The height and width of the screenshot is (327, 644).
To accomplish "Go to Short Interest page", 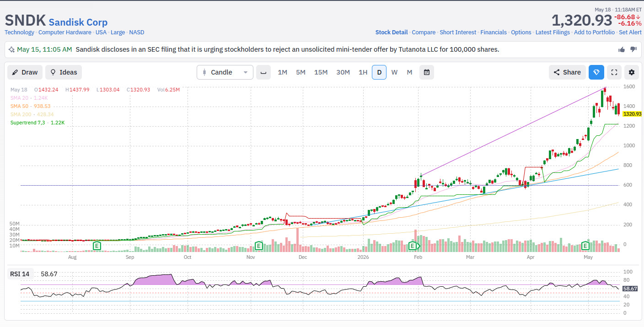I will pos(458,32).
